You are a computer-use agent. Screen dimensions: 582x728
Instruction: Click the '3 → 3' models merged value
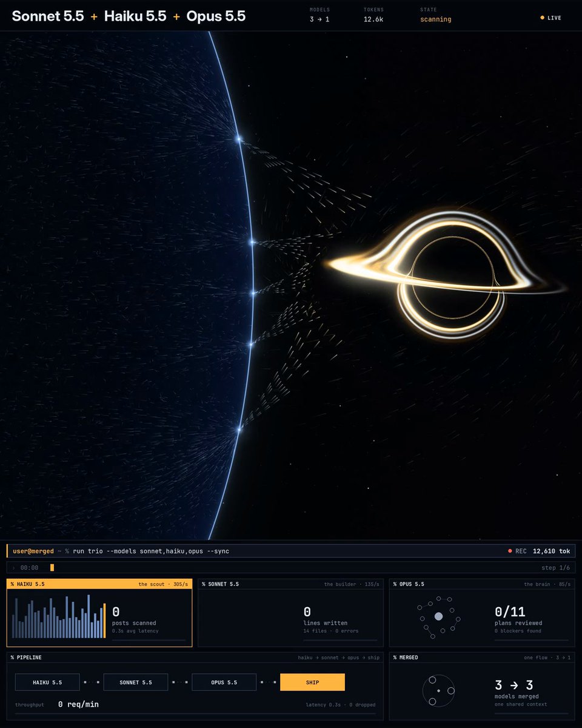click(x=514, y=686)
